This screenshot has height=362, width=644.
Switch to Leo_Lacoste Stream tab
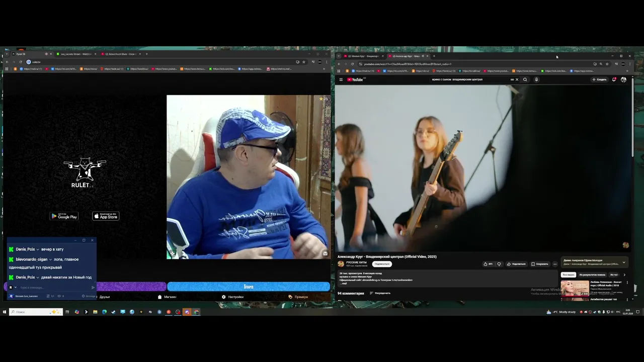click(x=75, y=54)
